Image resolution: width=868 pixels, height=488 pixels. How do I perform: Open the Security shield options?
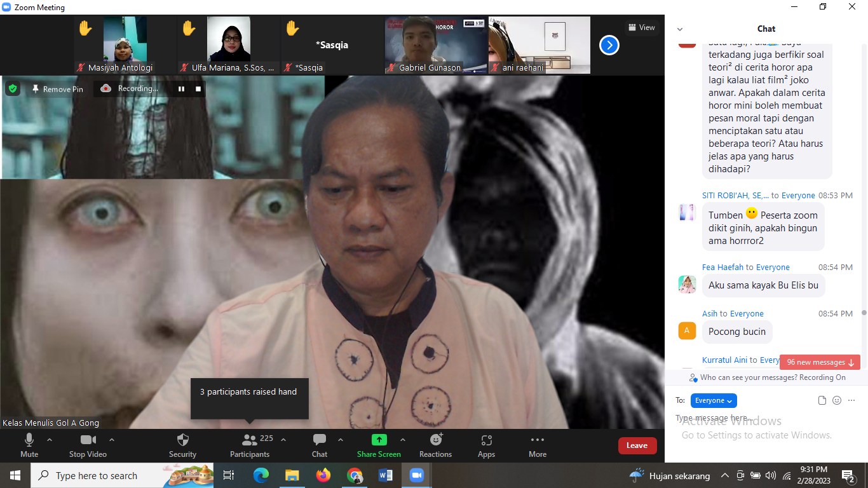(x=182, y=445)
